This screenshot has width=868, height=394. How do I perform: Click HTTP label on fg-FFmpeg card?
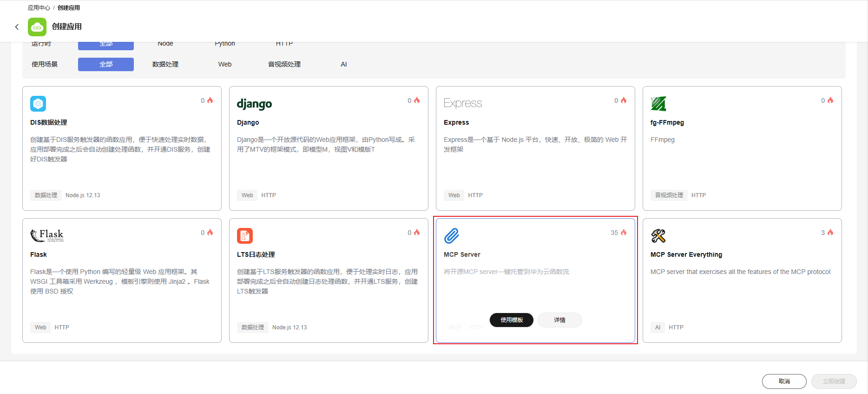(698, 195)
